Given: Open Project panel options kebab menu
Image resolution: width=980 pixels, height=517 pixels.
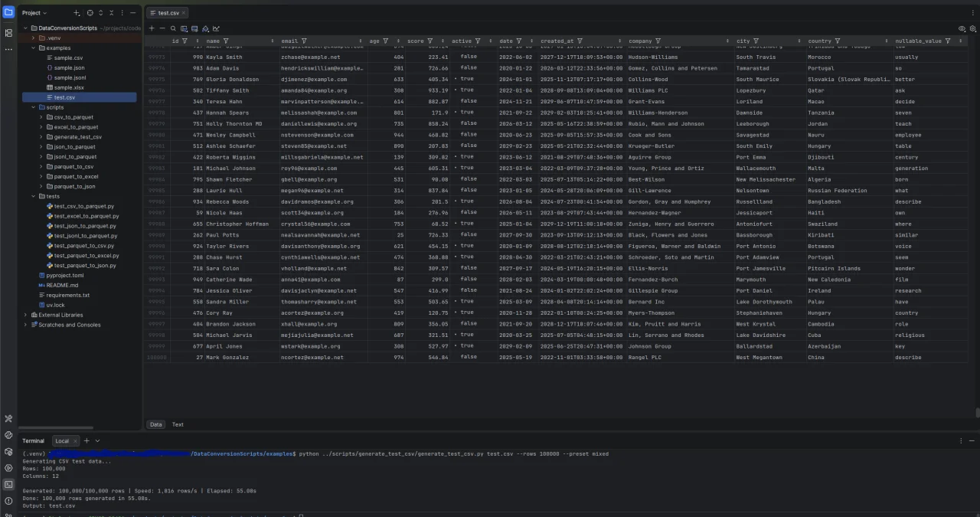Looking at the screenshot, I should tap(122, 13).
